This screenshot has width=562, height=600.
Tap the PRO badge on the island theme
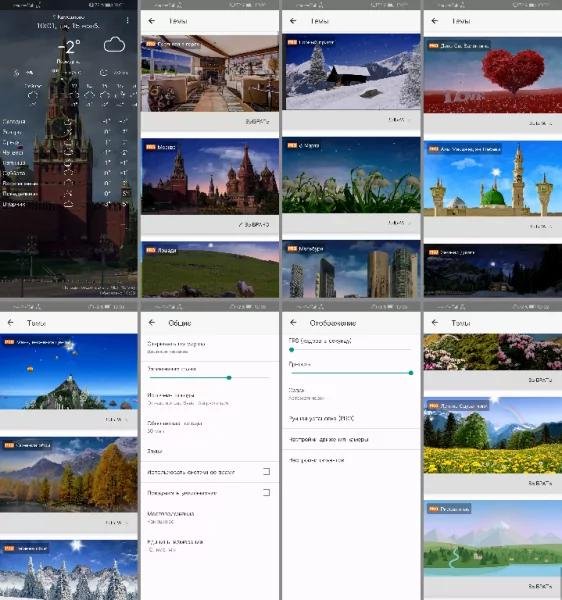pyautogui.click(x=9, y=342)
